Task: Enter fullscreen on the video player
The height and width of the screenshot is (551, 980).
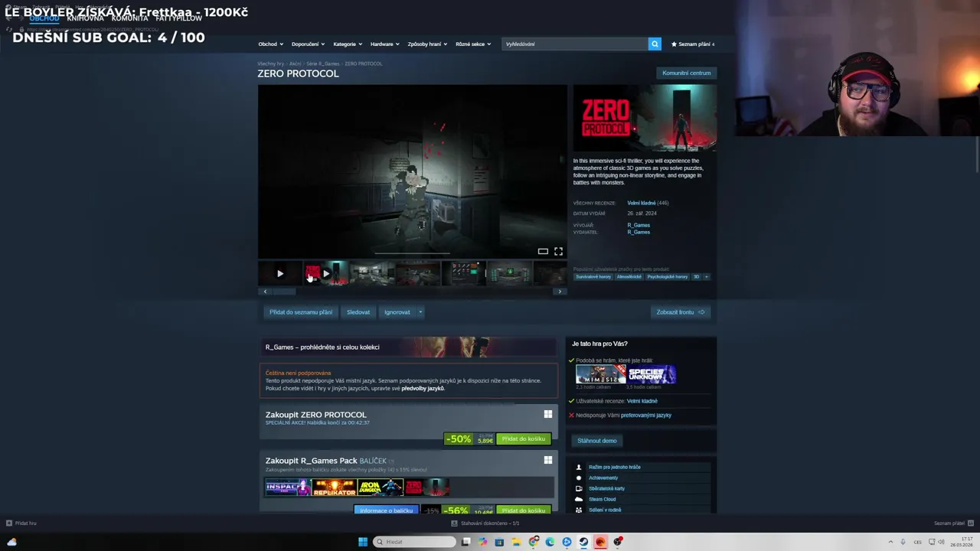Action: tap(558, 251)
